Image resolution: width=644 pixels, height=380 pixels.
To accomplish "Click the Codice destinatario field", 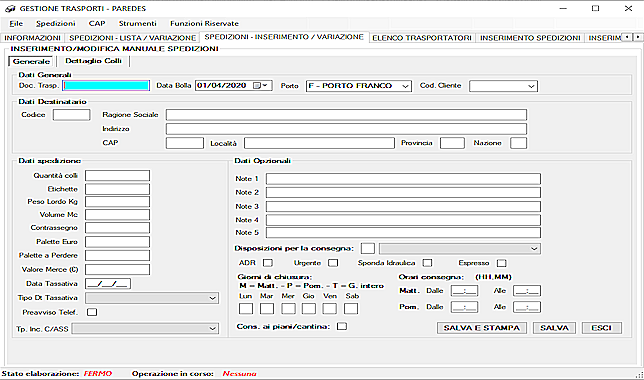I will point(71,115).
